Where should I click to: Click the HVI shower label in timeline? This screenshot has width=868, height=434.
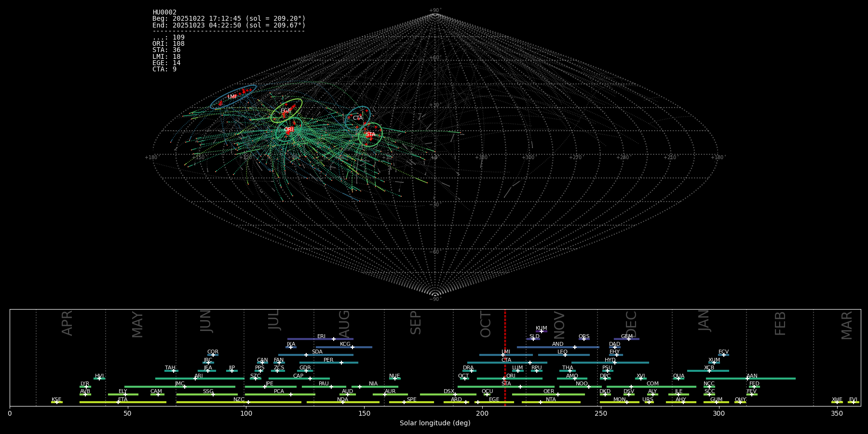[x=99, y=376]
